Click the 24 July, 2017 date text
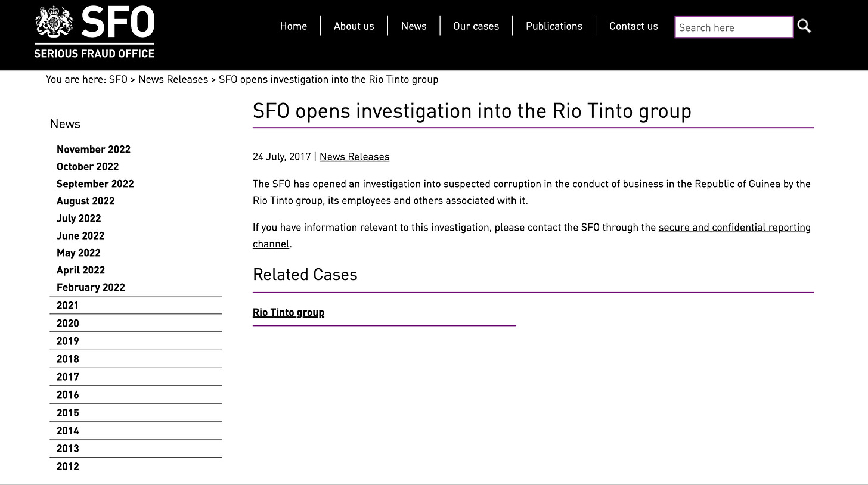The image size is (868, 485). 282,157
